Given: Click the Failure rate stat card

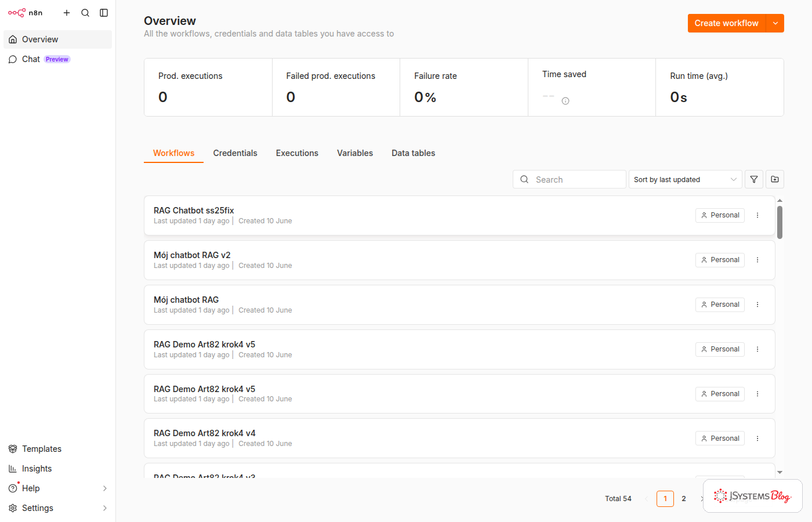Looking at the screenshot, I should pyautogui.click(x=464, y=88).
